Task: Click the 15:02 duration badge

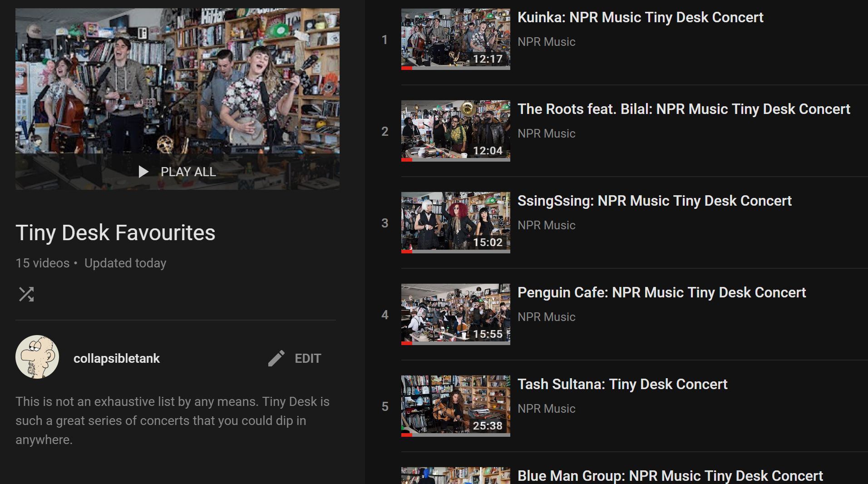Action: [x=488, y=242]
